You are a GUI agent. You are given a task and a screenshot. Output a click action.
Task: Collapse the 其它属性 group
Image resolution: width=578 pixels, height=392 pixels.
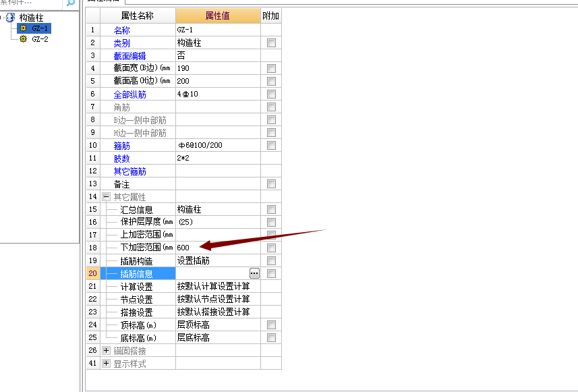coord(106,196)
